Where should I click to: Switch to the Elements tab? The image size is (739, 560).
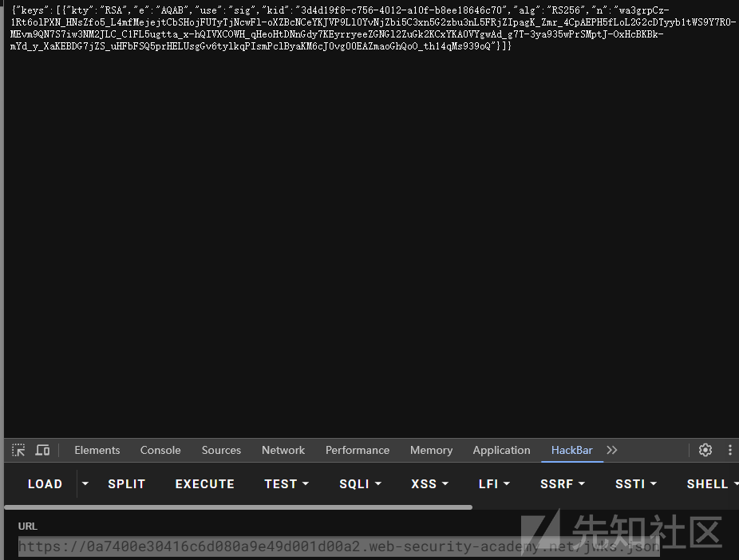[97, 450]
